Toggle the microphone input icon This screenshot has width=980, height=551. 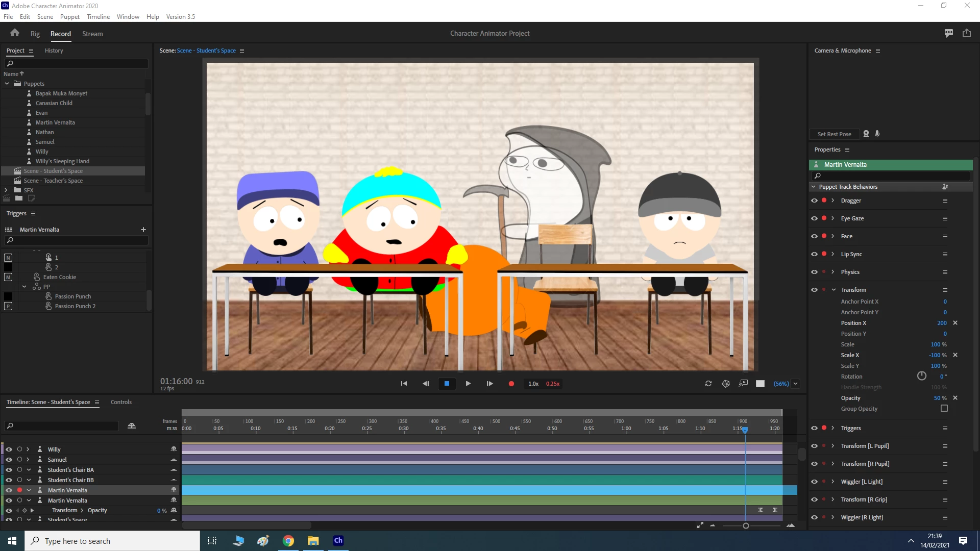[x=877, y=134]
